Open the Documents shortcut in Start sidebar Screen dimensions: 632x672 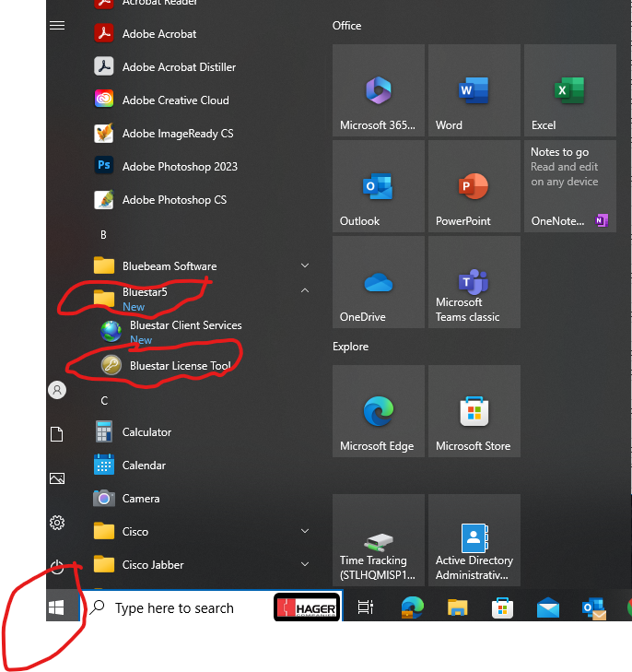coord(57,434)
